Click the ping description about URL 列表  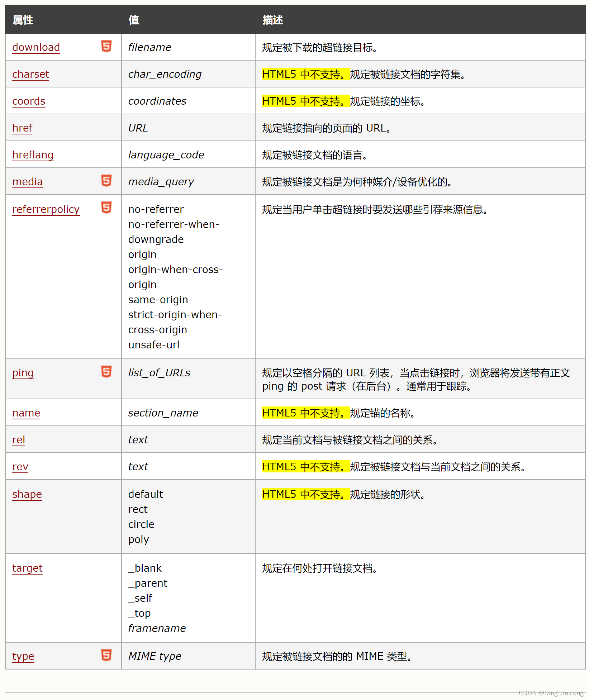(x=416, y=380)
